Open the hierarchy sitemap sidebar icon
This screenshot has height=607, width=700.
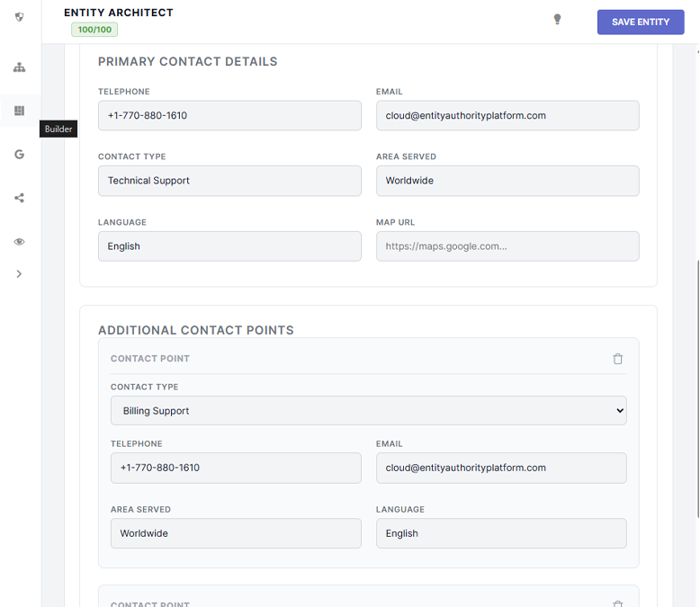(19, 67)
